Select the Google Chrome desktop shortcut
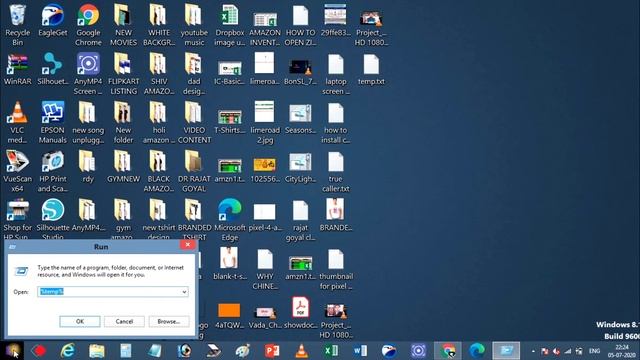This screenshot has height=360, width=640. coord(88,24)
